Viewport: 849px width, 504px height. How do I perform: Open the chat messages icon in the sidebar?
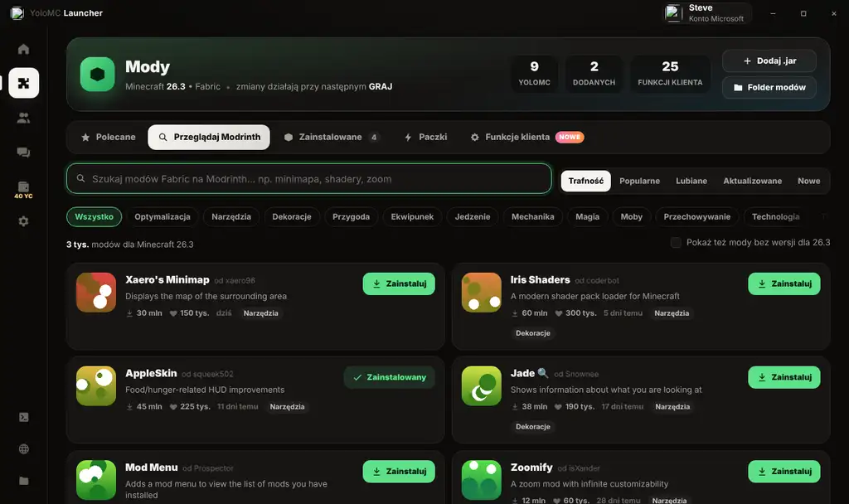23,153
